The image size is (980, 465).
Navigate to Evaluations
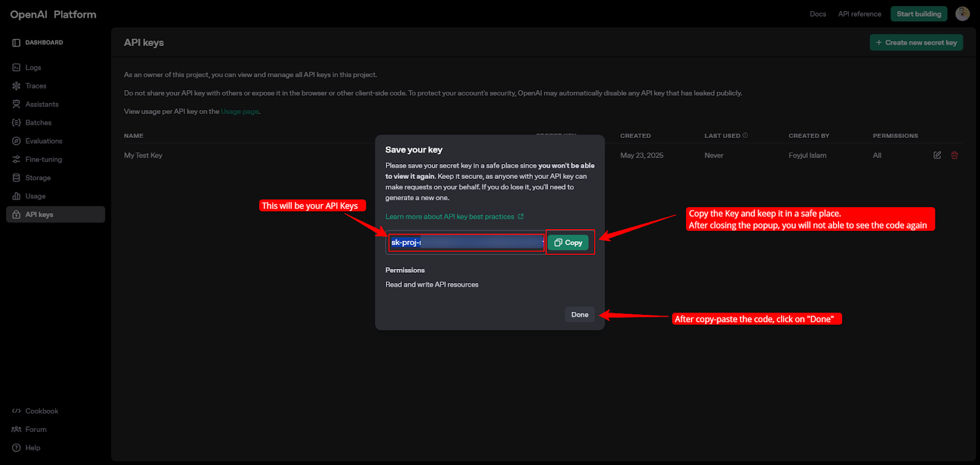pyautogui.click(x=43, y=141)
